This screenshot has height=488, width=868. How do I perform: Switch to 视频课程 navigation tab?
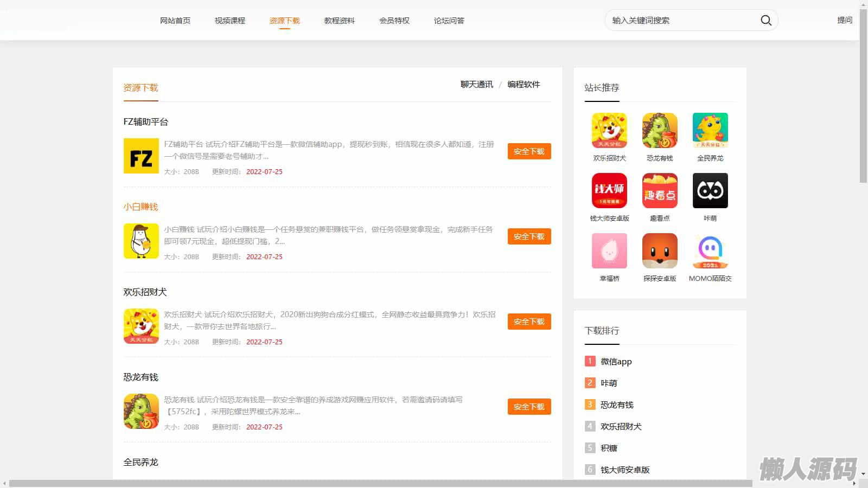pos(229,21)
